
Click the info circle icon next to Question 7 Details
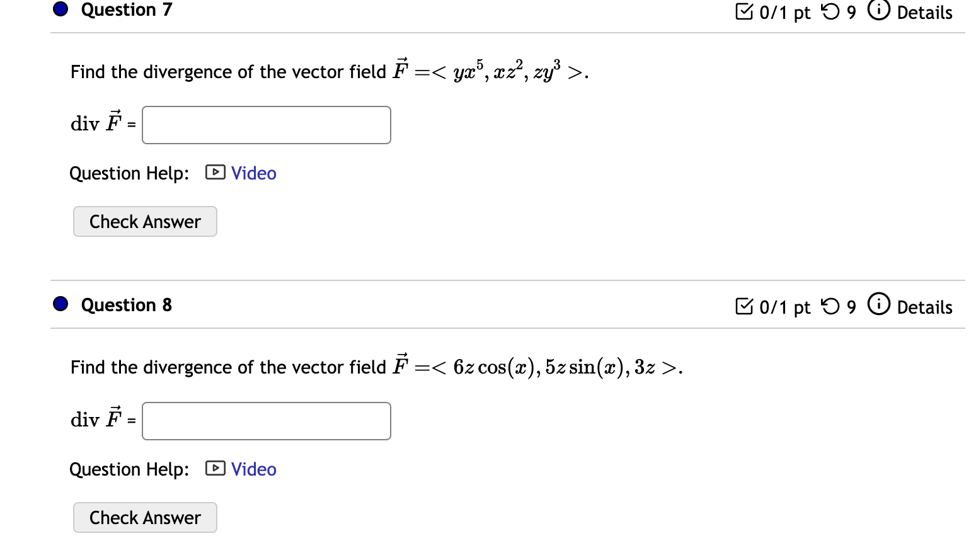878,11
